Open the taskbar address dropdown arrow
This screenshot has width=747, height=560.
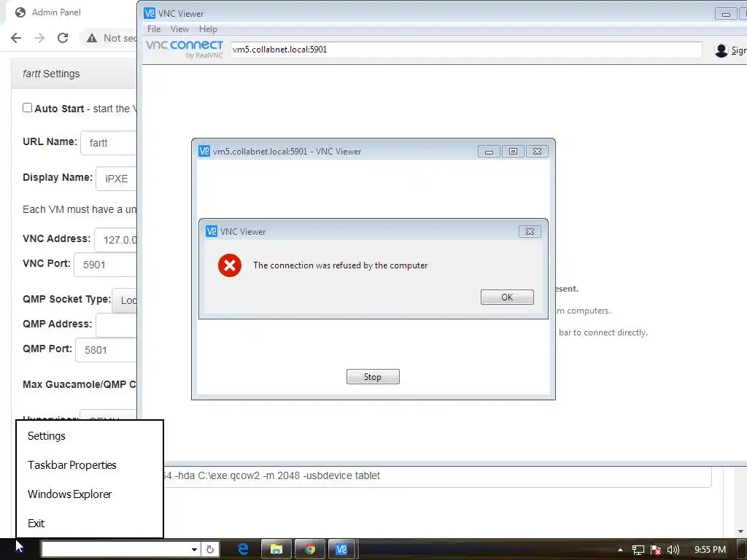(x=194, y=549)
